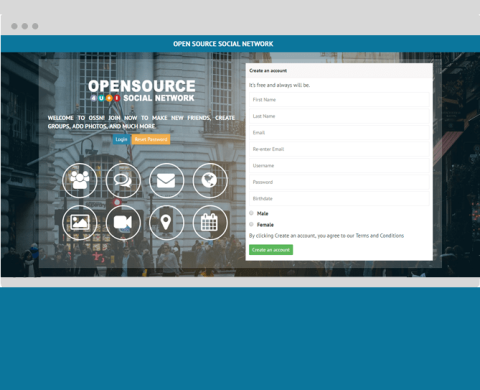Focus the Username input field
The image size is (480, 390).
tap(339, 166)
